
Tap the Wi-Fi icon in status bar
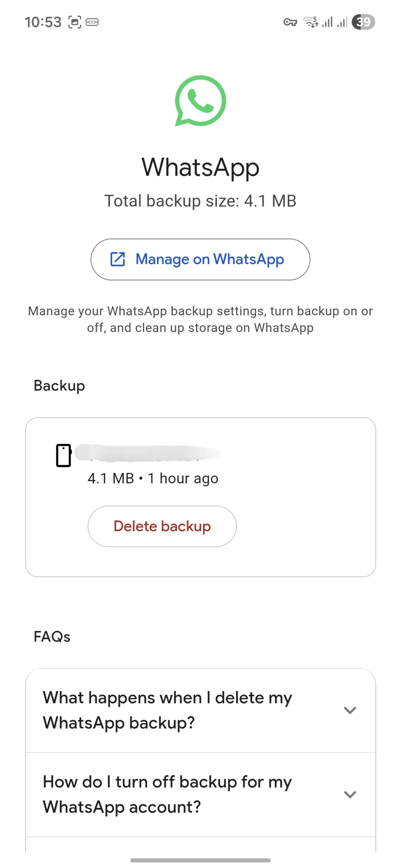[x=310, y=22]
